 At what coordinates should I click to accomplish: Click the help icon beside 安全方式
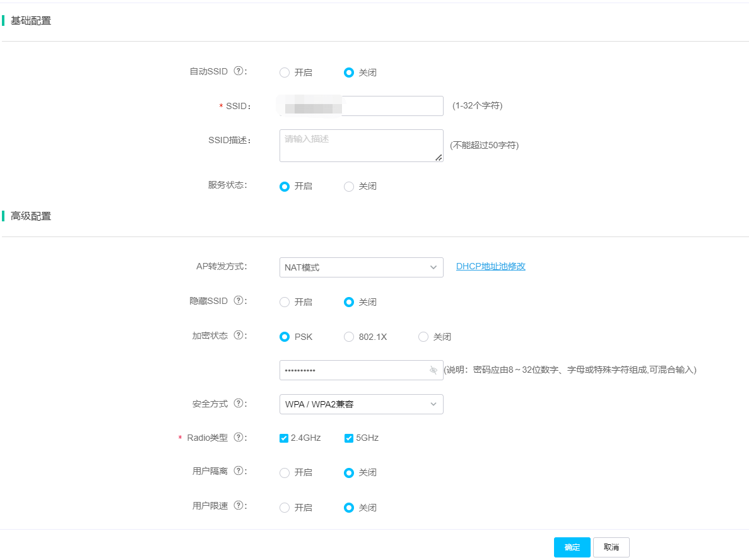tap(239, 403)
